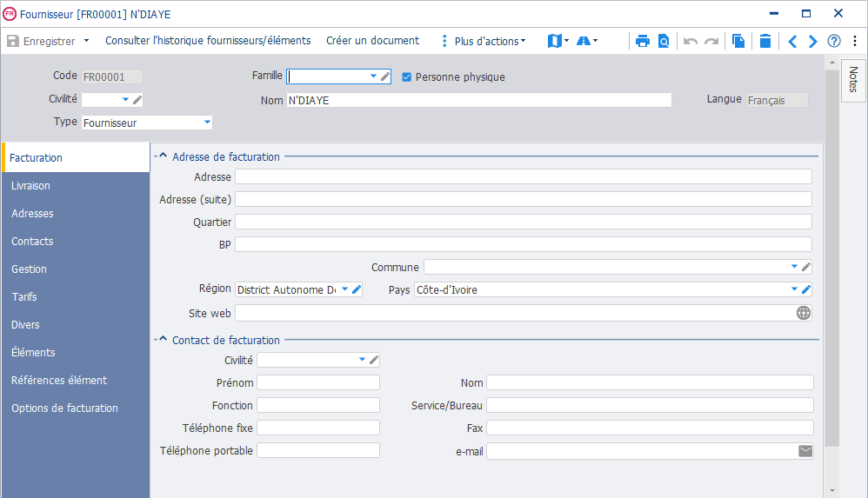This screenshot has width=868, height=498.
Task: Click the Pays edit pencil icon
Action: tap(806, 289)
